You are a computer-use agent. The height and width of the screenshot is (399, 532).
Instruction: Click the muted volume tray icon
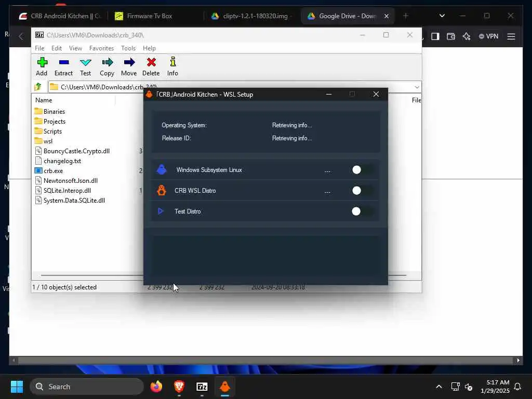tap(469, 387)
